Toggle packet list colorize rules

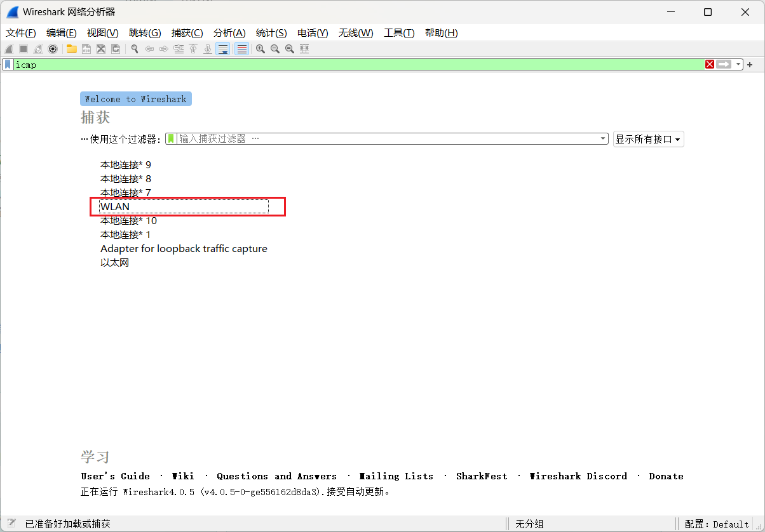coord(242,49)
